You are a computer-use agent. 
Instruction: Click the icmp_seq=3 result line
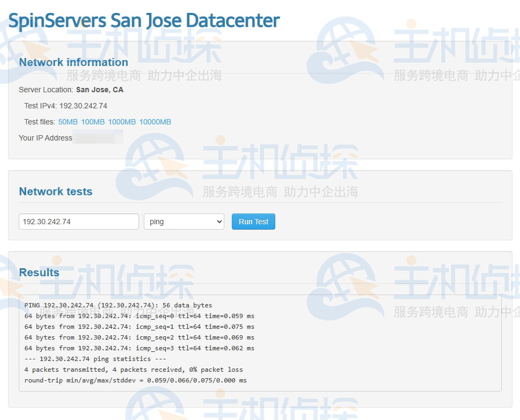tap(140, 348)
